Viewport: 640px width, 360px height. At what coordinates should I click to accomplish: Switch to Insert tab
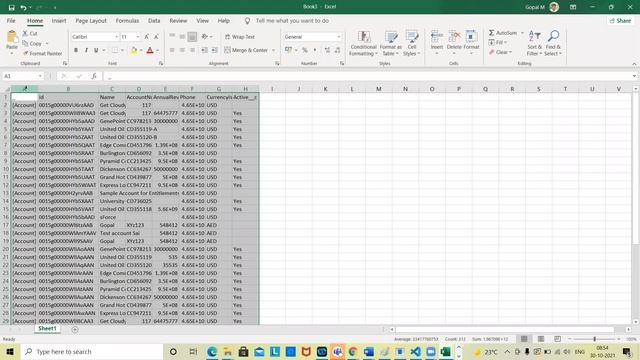click(x=59, y=20)
